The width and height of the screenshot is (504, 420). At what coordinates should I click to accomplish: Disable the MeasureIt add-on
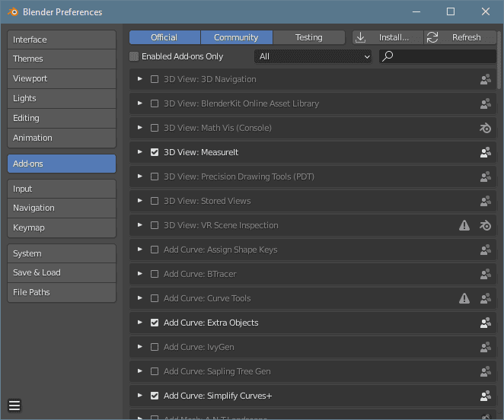pos(155,152)
